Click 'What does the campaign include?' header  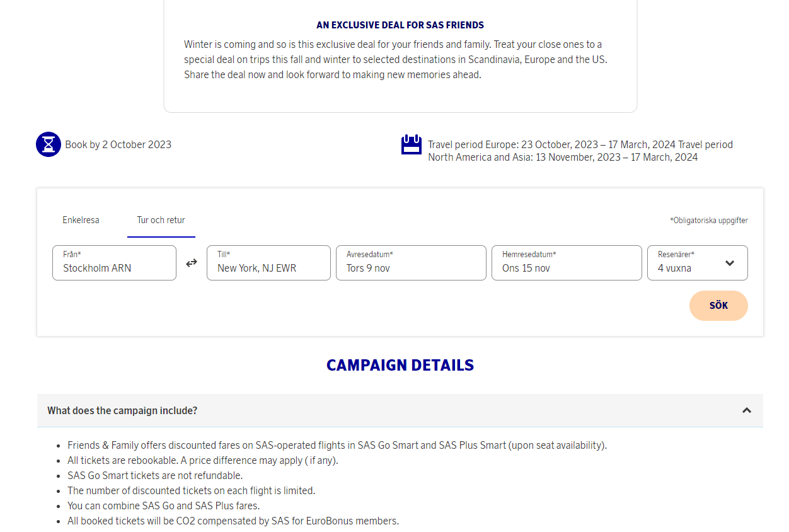[122, 410]
